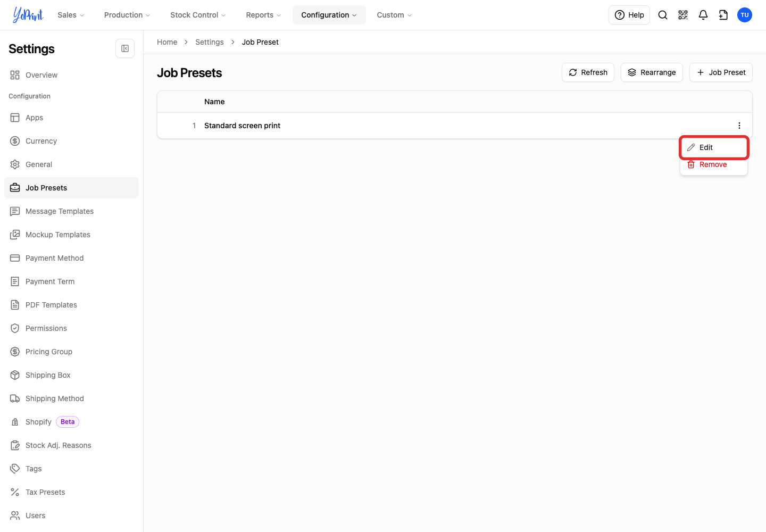Collapse the Settings sidebar panel
The width and height of the screenshot is (766, 532).
click(x=125, y=48)
